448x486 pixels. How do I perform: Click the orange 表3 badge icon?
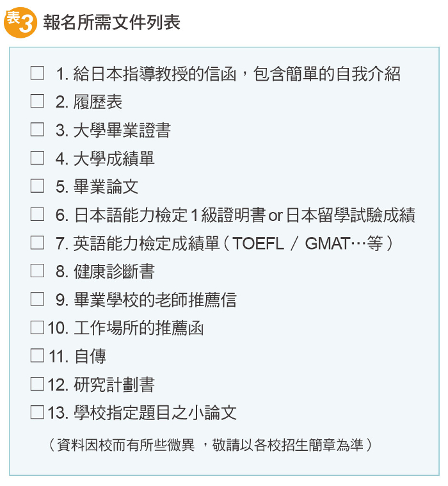coord(20,22)
